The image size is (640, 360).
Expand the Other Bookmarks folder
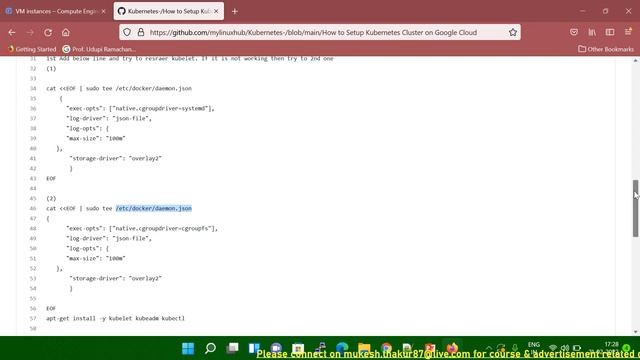606,49
